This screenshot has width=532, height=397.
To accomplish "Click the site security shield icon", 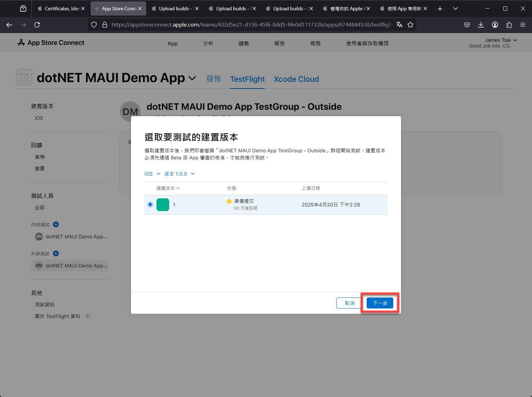I will point(94,25).
